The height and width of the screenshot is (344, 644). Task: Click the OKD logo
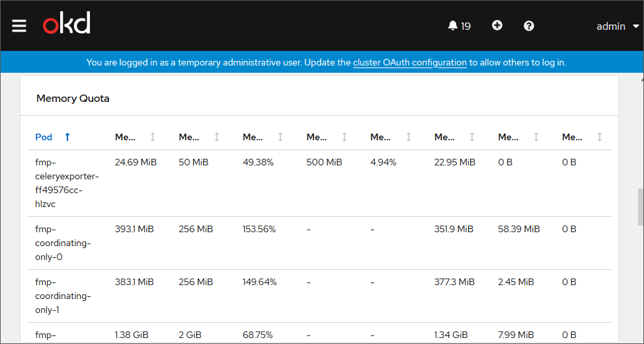point(67,24)
